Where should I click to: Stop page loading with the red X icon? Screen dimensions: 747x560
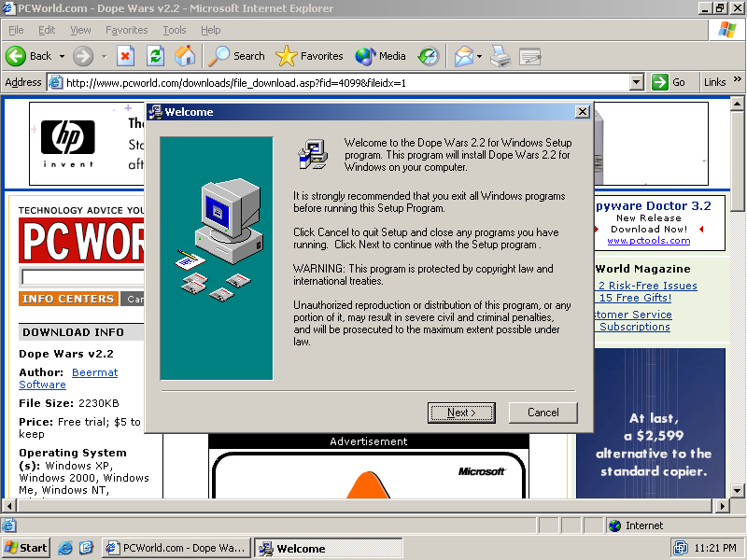(125, 56)
